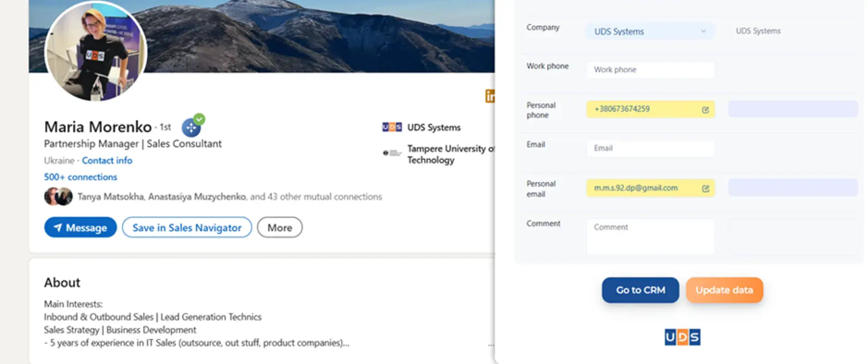Screen dimensions: 868x364
Task: Click the purple value box beside Personal email
Action: pos(793,188)
